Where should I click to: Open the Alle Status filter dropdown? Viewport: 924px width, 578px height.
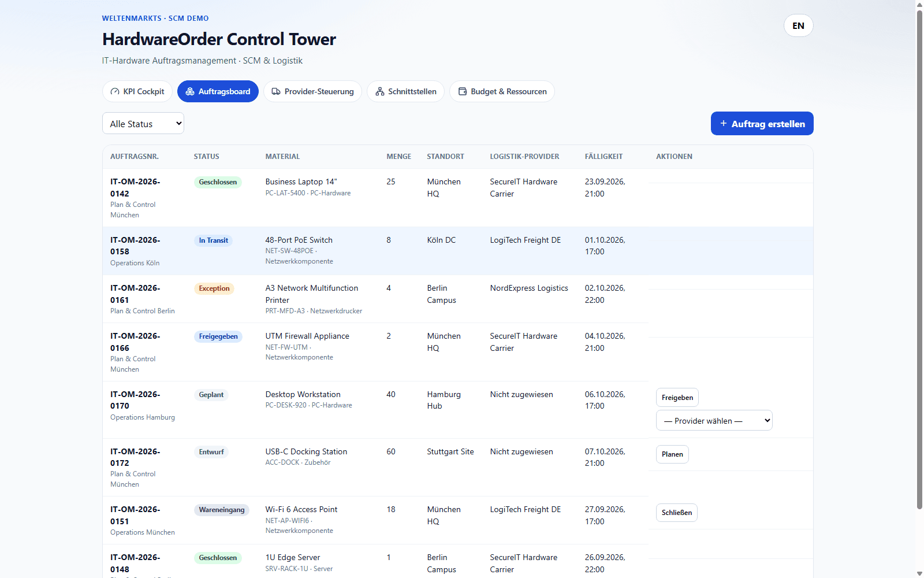[x=143, y=123]
